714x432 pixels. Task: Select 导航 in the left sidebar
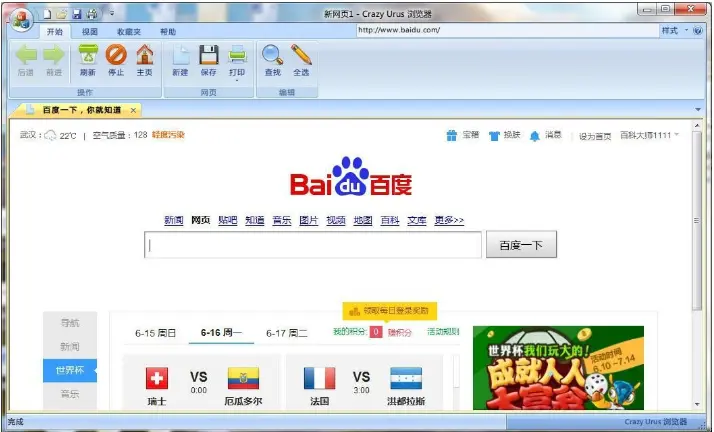(70, 323)
